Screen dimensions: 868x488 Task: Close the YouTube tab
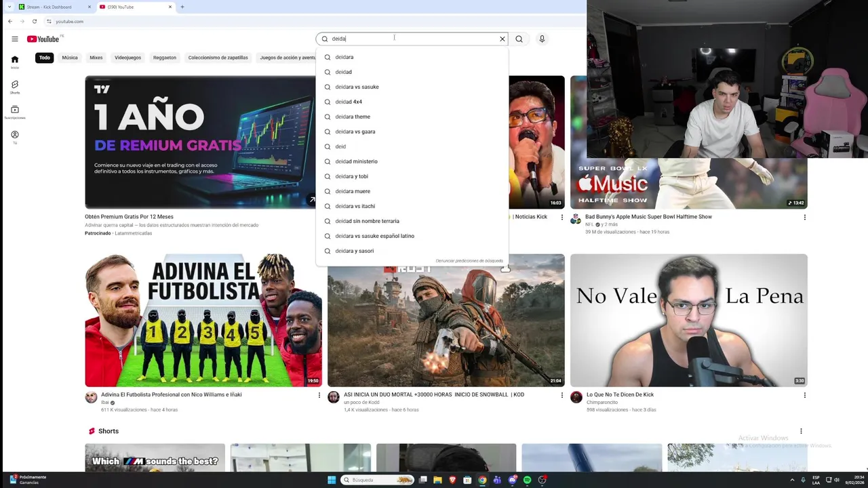coord(170,7)
